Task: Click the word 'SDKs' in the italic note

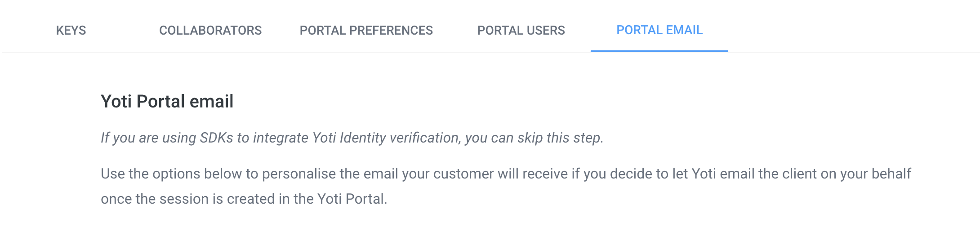Action: coord(216,138)
